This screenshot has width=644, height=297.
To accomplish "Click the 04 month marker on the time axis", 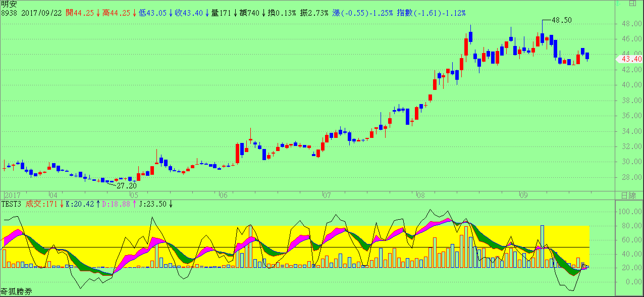I will (x=53, y=195).
